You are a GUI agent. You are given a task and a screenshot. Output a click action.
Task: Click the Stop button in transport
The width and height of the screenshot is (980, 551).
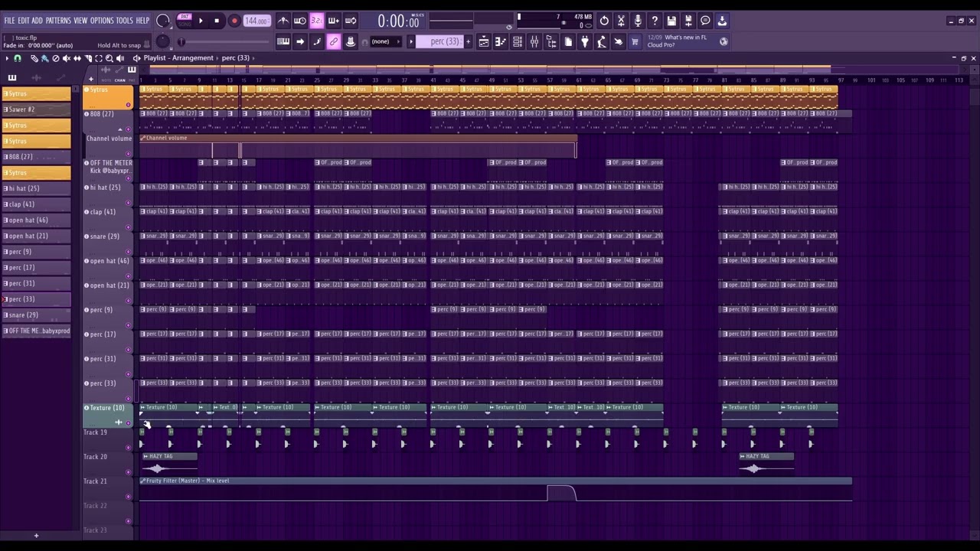[217, 21]
